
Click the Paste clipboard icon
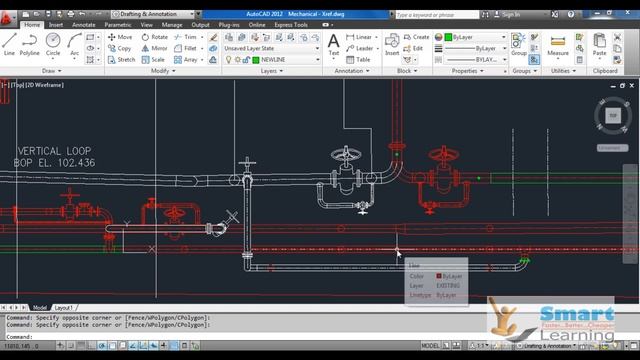(599, 45)
